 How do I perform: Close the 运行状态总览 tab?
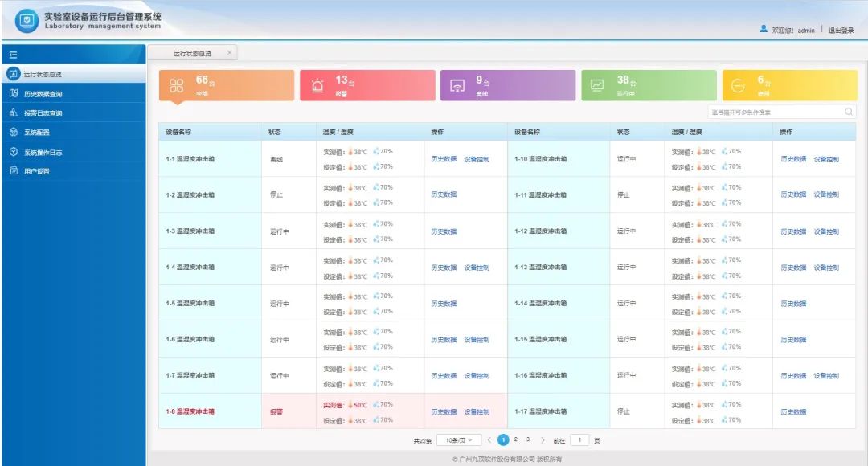coord(229,53)
